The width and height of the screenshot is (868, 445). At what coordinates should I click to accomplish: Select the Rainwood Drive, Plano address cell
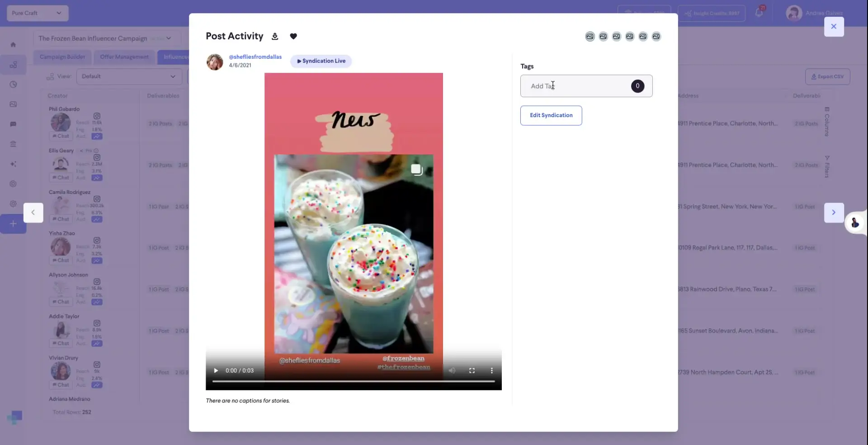[727, 289]
